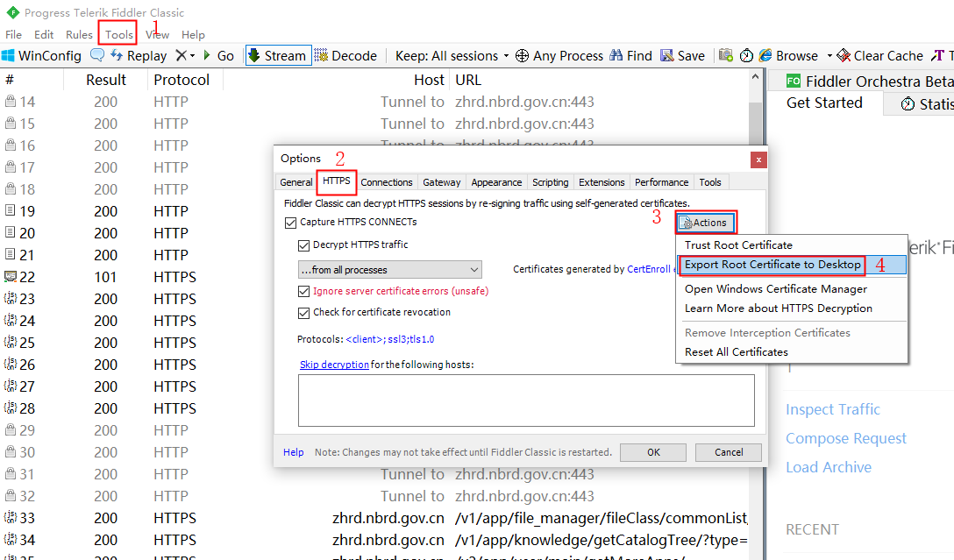Toggle Stream mode in the toolbar

pyautogui.click(x=278, y=56)
